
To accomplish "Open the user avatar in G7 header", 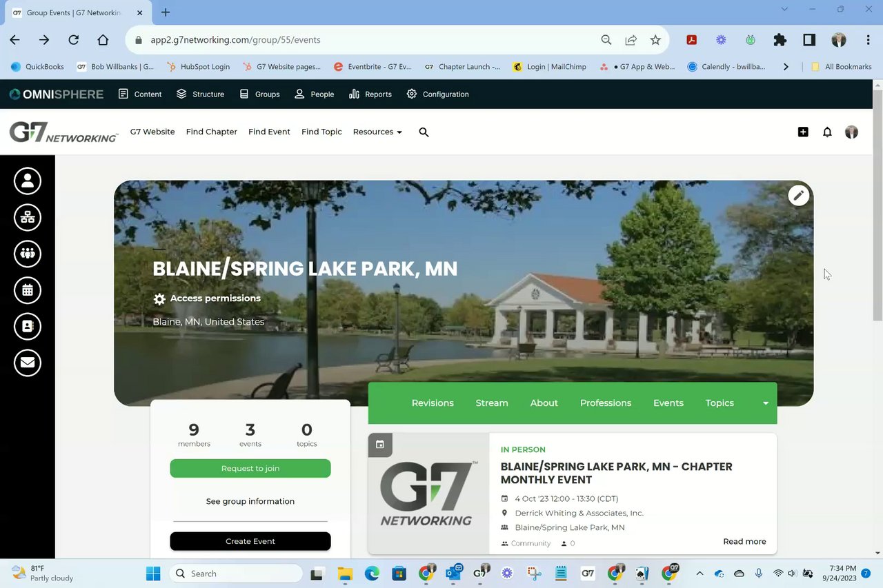I will point(851,132).
